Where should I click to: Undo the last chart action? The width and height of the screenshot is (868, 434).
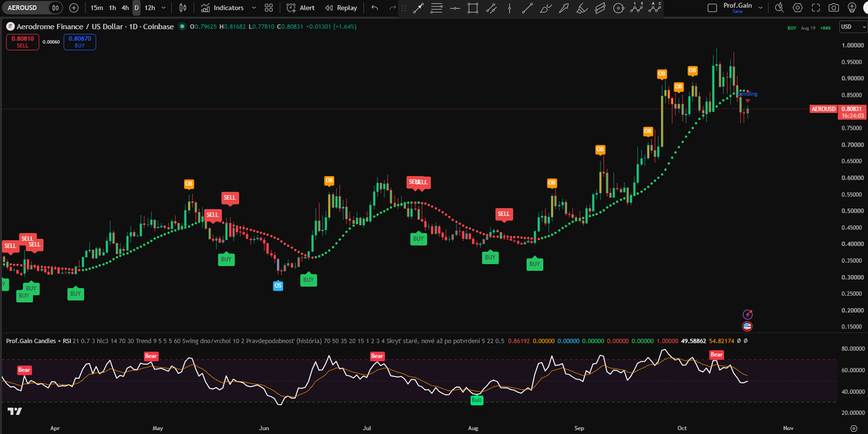click(x=374, y=7)
